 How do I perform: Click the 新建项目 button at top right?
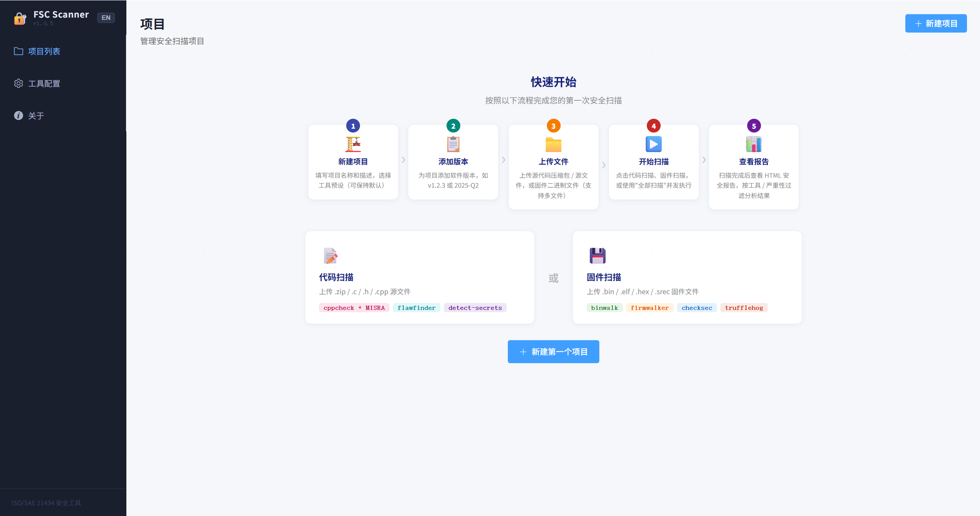[936, 23]
